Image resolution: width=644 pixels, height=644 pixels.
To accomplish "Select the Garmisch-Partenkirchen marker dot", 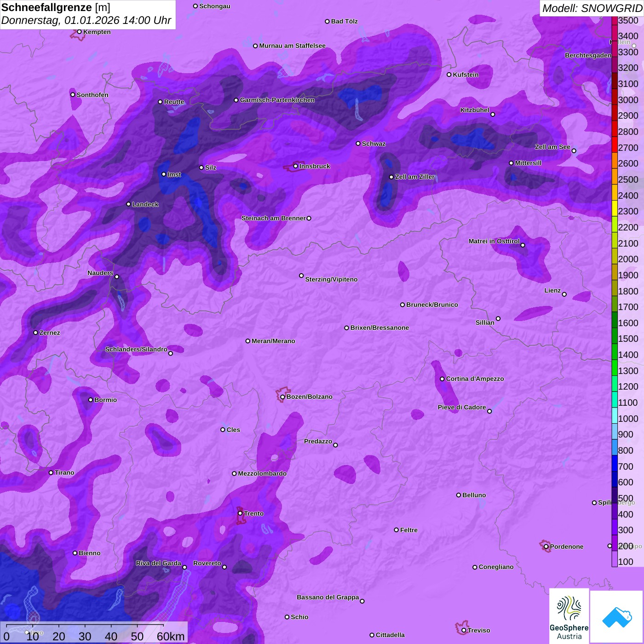I will (x=236, y=100).
